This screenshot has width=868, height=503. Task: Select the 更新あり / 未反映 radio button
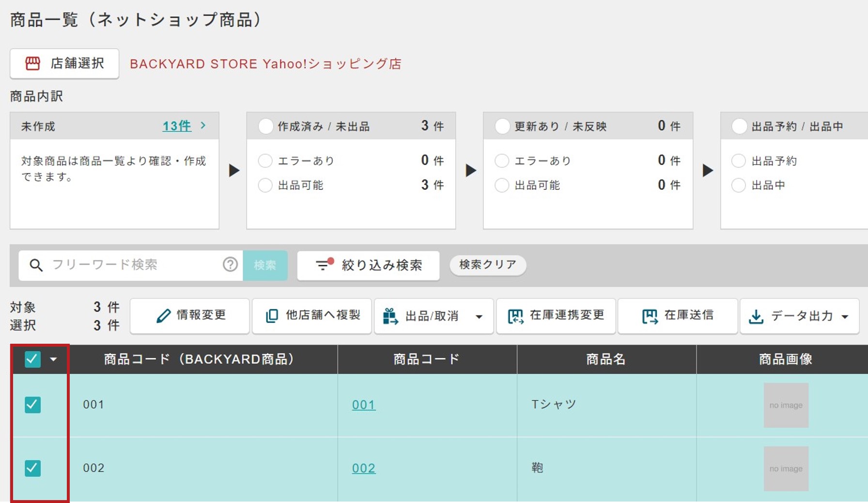tap(502, 126)
